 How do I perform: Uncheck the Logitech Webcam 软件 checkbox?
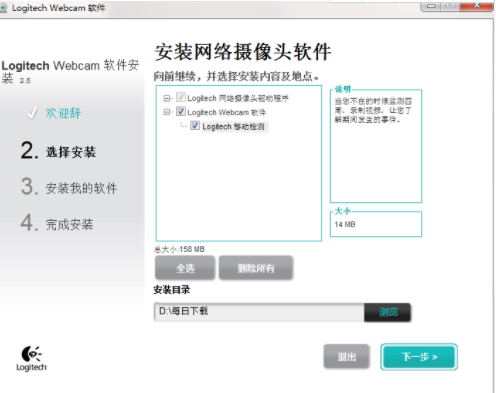click(x=181, y=111)
